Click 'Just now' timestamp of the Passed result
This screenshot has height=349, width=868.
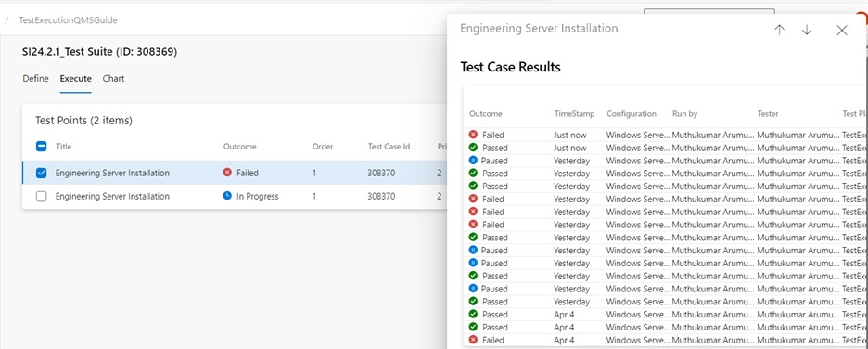point(569,148)
